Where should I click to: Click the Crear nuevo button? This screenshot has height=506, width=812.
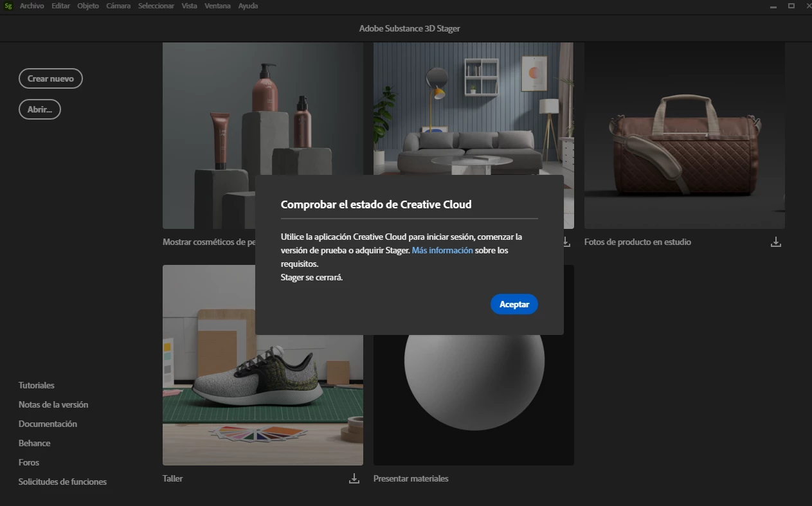pyautogui.click(x=51, y=78)
